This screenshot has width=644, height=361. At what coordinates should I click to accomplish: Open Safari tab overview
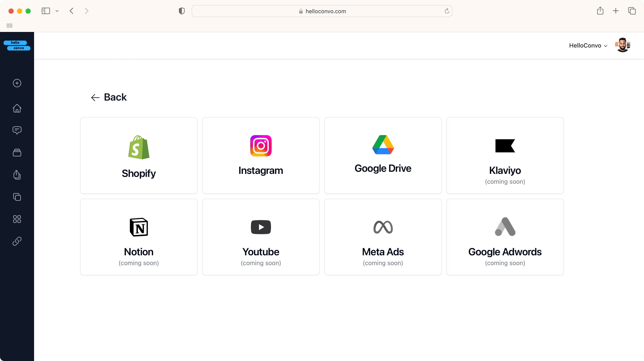(x=632, y=11)
